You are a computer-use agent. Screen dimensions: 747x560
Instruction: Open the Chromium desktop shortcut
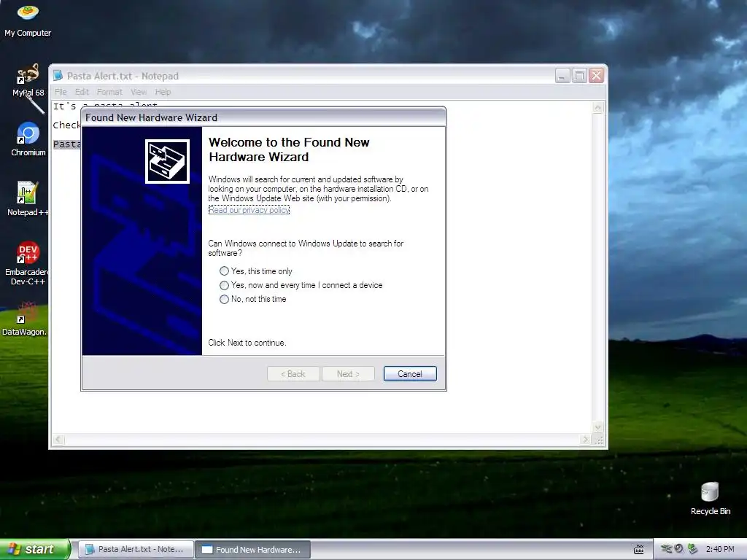[x=28, y=139]
